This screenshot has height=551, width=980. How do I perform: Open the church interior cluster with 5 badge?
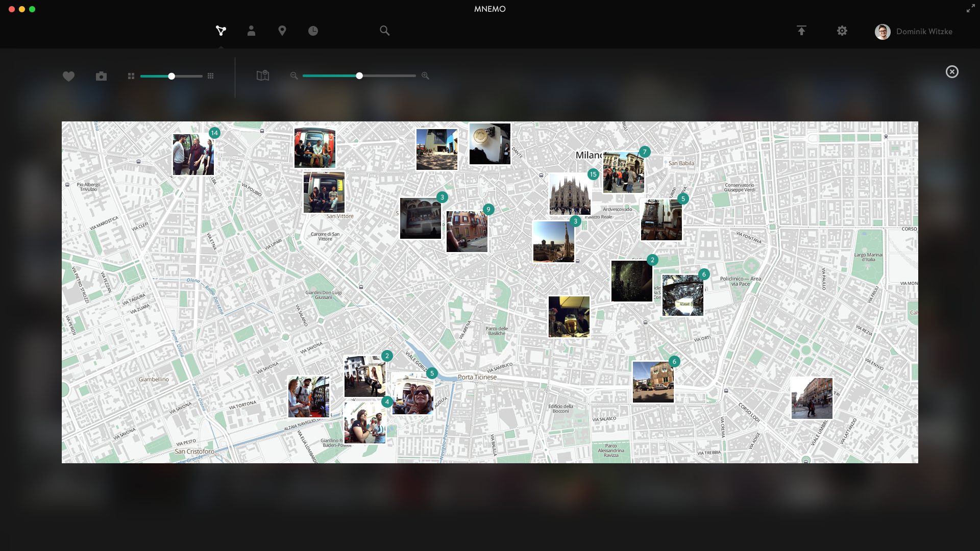point(661,219)
